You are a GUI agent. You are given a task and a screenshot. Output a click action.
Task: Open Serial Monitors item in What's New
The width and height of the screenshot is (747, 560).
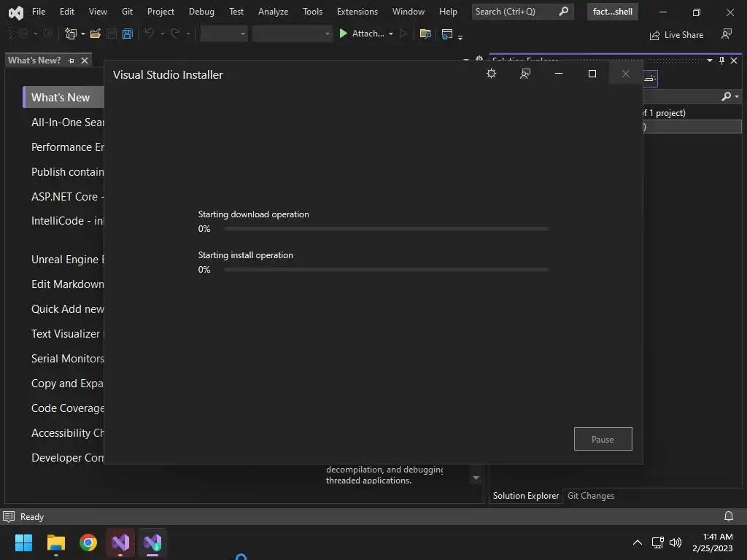68,359
